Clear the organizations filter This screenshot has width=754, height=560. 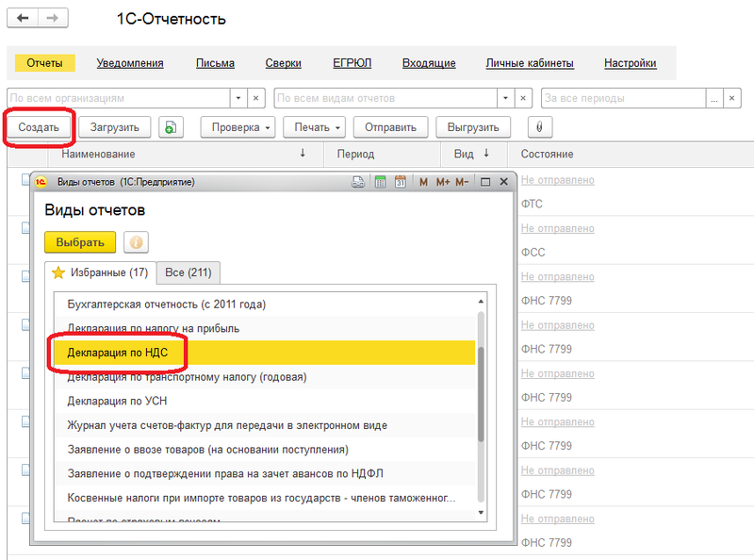pos(255,98)
